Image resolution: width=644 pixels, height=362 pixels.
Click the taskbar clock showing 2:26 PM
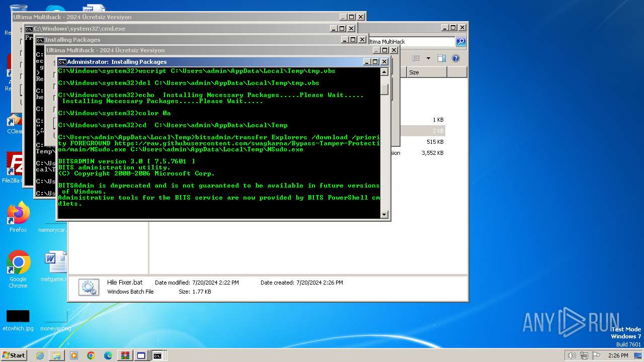(x=618, y=355)
